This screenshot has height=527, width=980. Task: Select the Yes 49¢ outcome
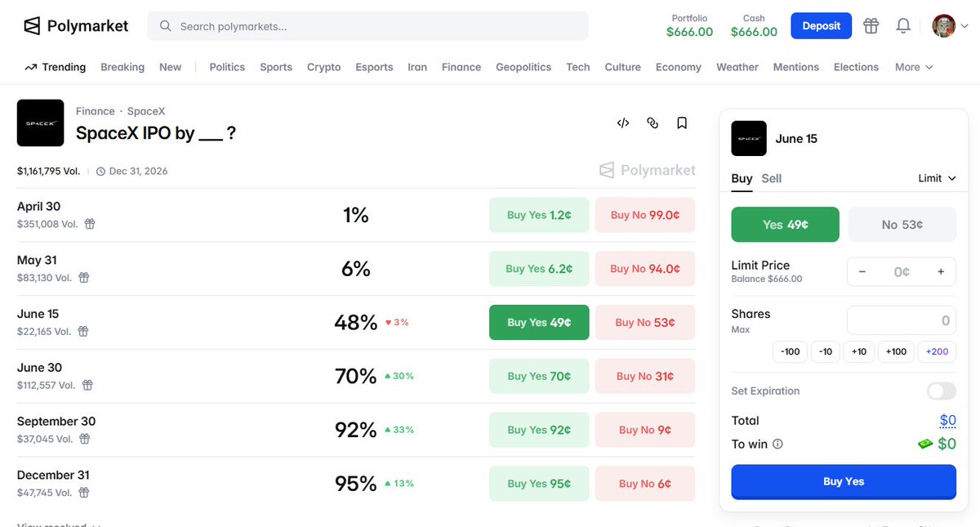point(785,225)
